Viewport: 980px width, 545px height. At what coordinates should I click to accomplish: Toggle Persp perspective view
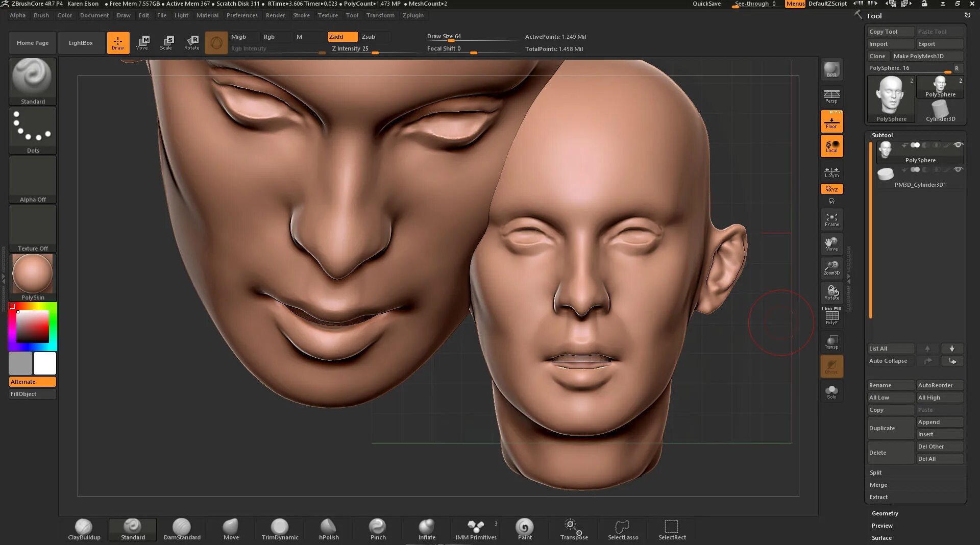pos(831,96)
